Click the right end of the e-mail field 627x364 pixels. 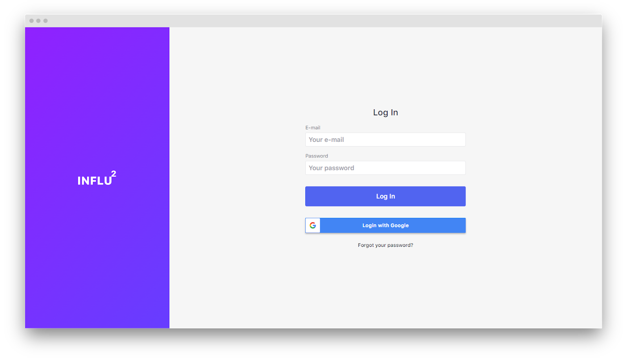coord(458,139)
